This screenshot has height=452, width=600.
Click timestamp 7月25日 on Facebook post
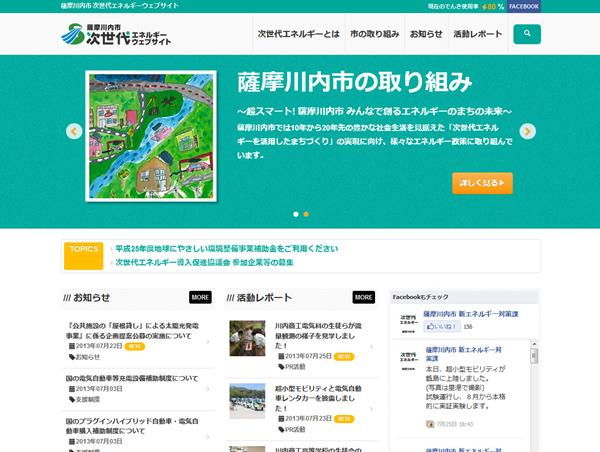pyautogui.click(x=455, y=424)
